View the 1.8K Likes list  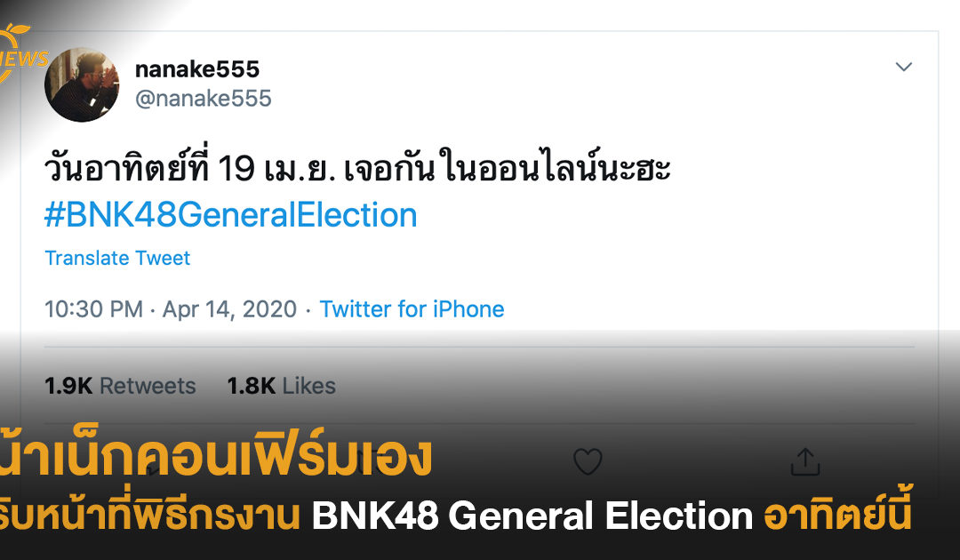click(x=281, y=386)
